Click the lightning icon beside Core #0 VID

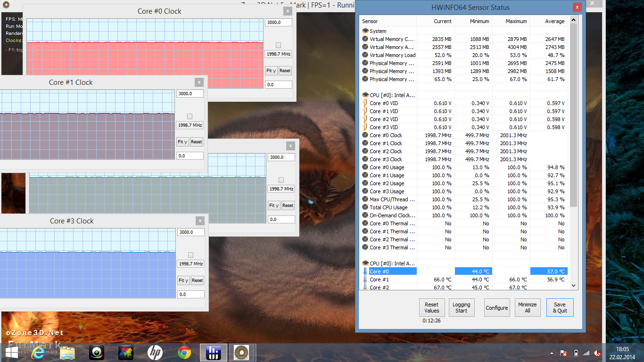pos(365,103)
